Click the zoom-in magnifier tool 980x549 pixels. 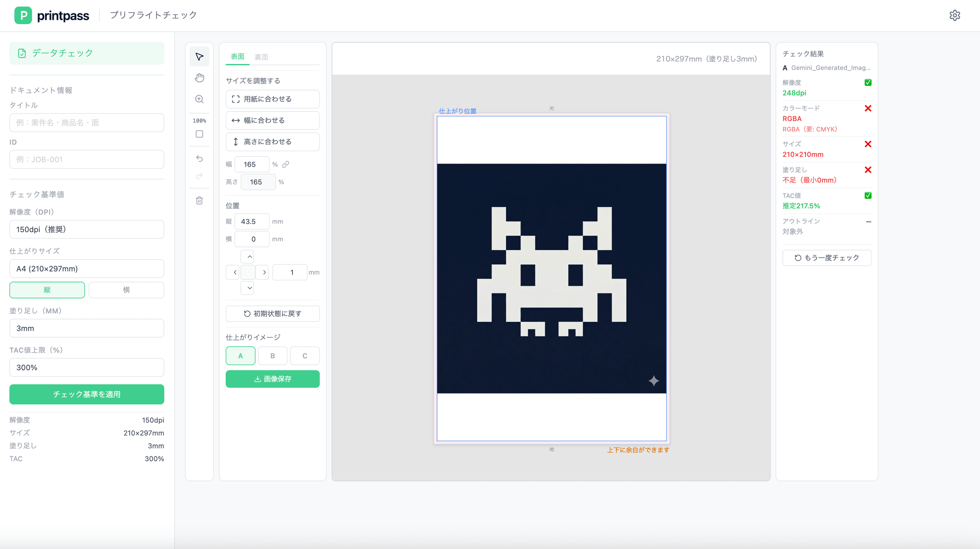199,99
